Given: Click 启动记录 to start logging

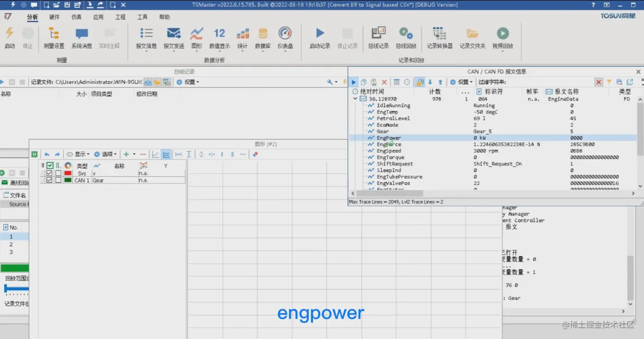Looking at the screenshot, I should (320, 37).
